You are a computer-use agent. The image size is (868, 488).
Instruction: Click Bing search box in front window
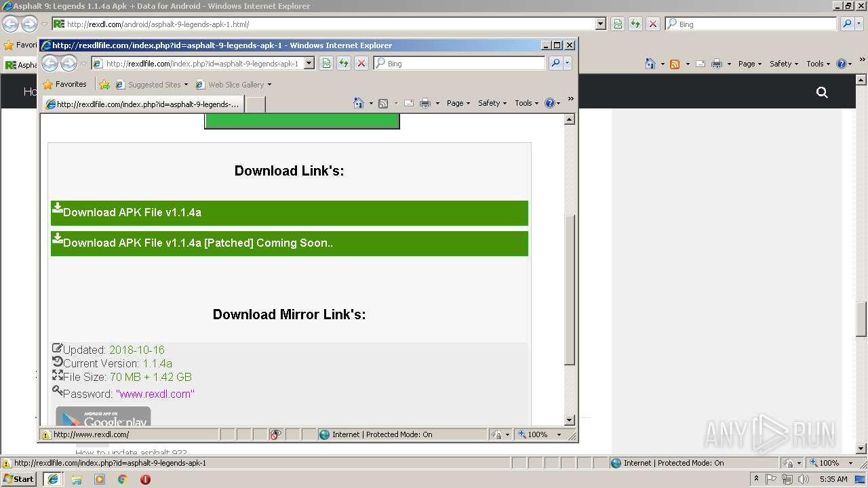pyautogui.click(x=460, y=63)
